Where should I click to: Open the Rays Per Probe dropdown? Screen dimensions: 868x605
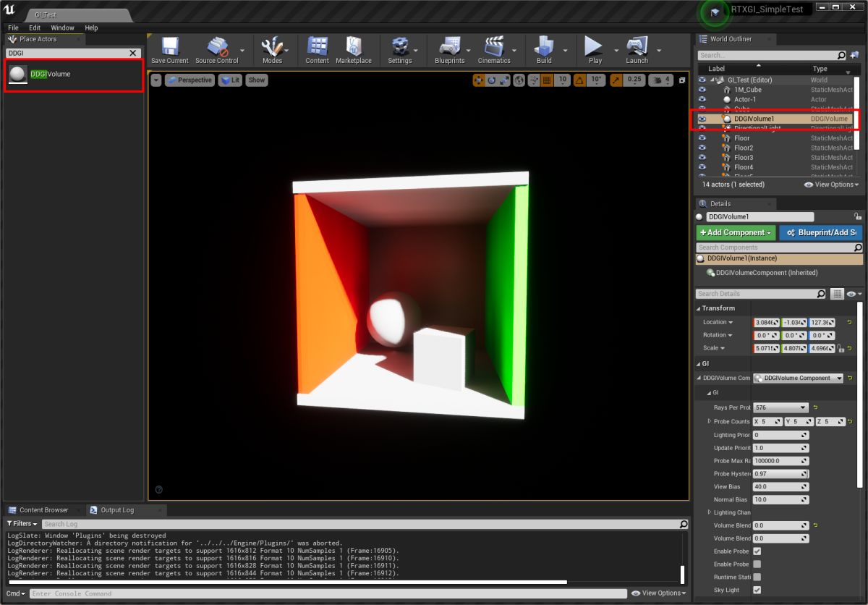[x=780, y=407]
